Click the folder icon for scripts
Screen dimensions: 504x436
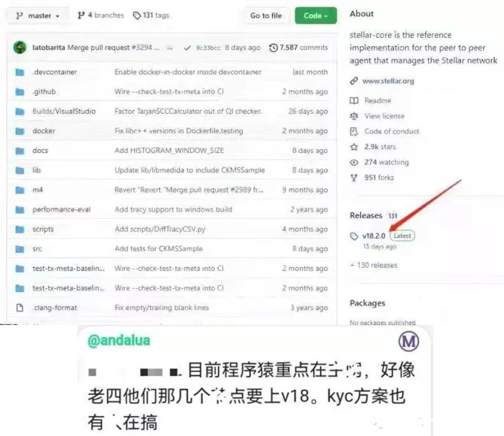pyautogui.click(x=20, y=229)
